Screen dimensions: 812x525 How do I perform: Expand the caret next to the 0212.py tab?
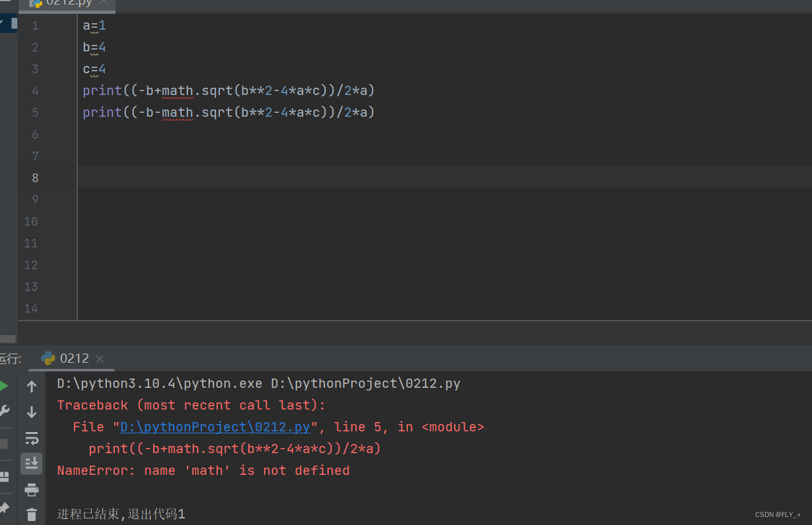tap(104, 3)
